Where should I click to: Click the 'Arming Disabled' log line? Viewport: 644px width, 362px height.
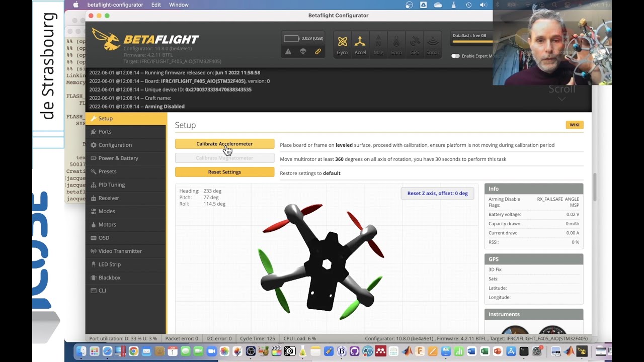point(137,107)
